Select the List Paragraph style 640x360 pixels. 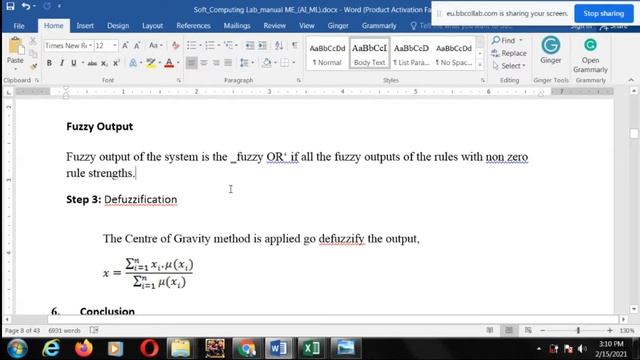click(x=411, y=54)
